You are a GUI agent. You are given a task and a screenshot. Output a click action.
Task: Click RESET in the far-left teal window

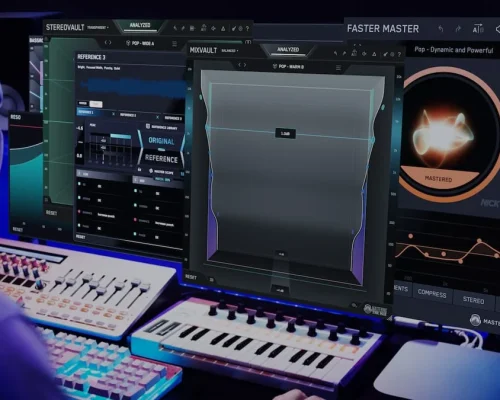pyautogui.click(x=18, y=229)
